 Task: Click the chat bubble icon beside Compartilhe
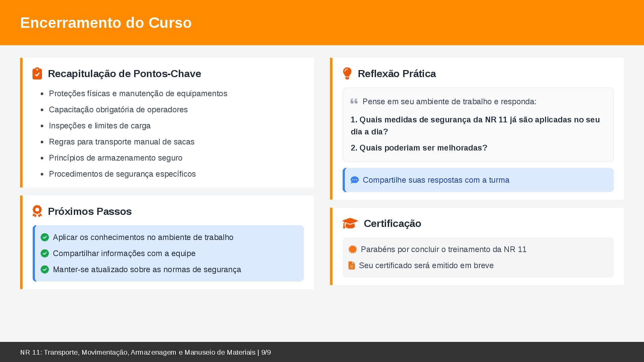(x=355, y=180)
